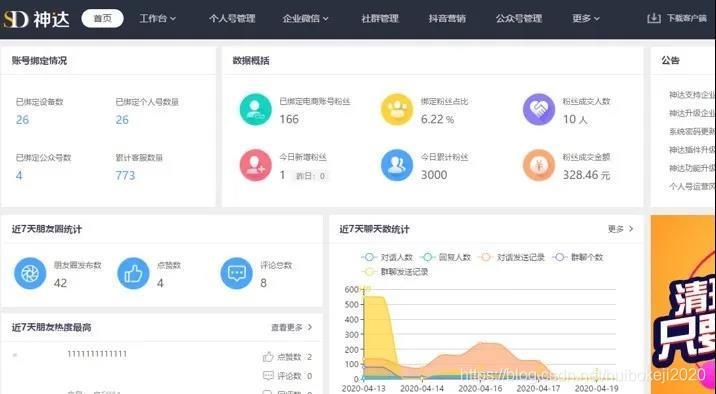Go to the 首页 tab

point(102,19)
